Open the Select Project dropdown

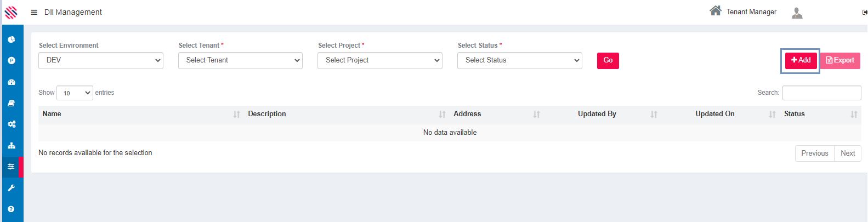380,60
